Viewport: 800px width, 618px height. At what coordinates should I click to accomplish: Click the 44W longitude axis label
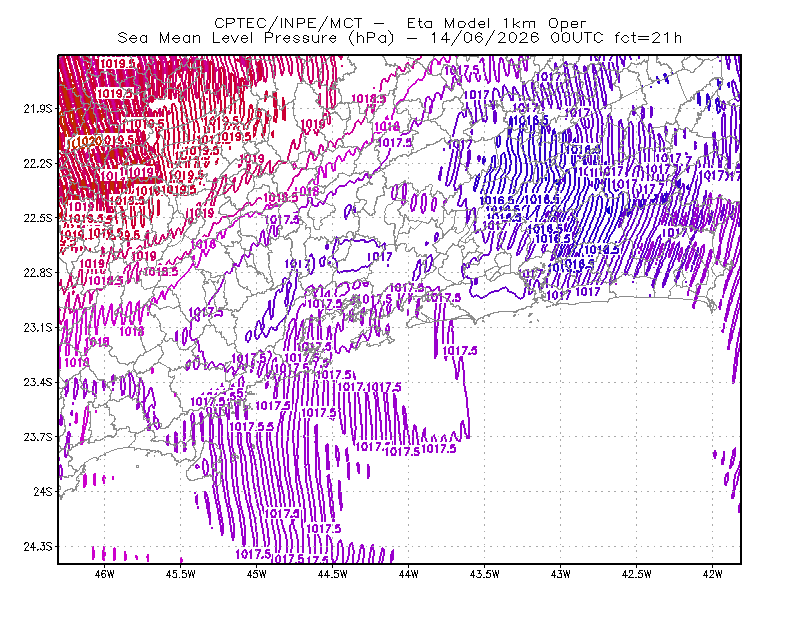click(408, 574)
